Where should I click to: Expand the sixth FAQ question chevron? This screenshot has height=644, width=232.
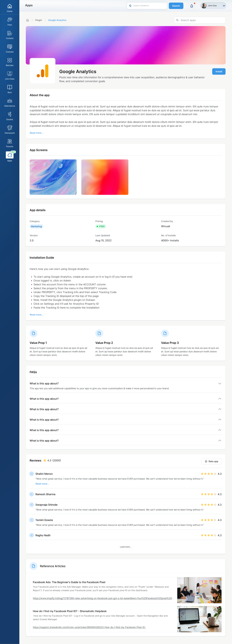[220, 440]
